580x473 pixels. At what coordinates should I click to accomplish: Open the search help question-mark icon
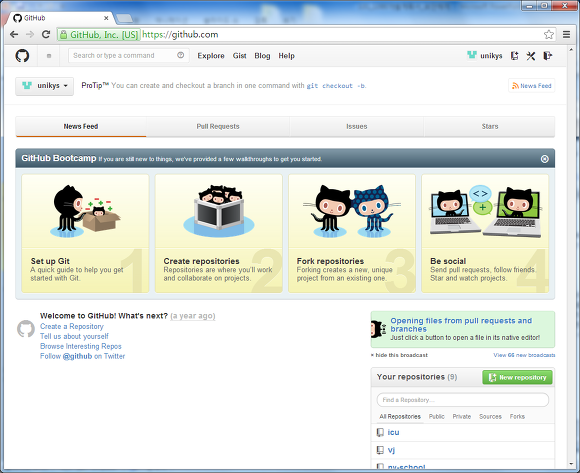click(181, 55)
